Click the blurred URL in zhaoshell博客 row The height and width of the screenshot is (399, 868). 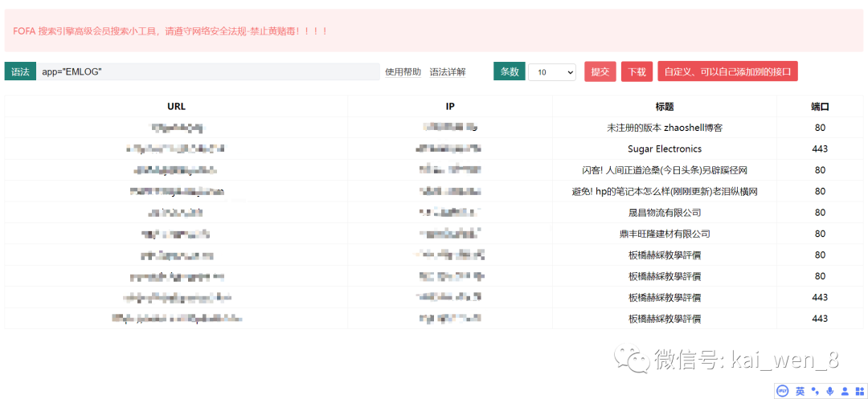coord(177,128)
